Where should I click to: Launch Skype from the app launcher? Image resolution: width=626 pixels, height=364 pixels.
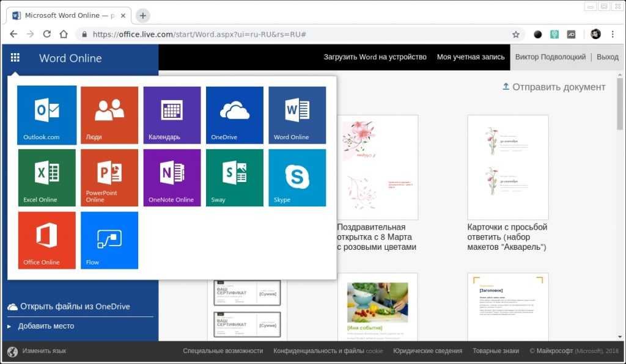pos(297,178)
